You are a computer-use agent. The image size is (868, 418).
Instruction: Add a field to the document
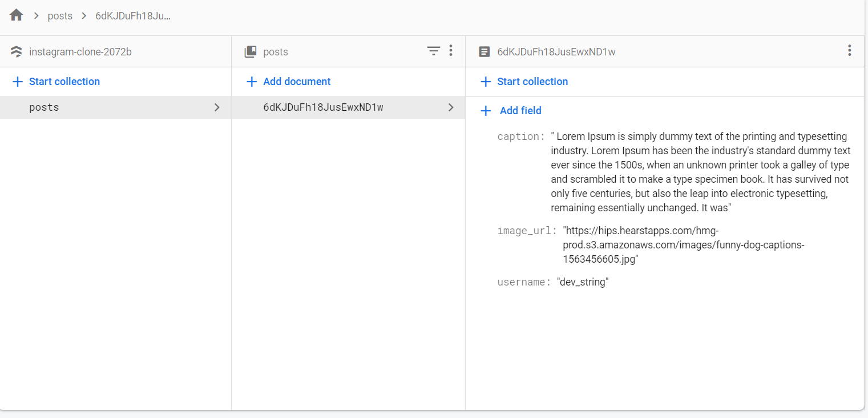point(520,111)
